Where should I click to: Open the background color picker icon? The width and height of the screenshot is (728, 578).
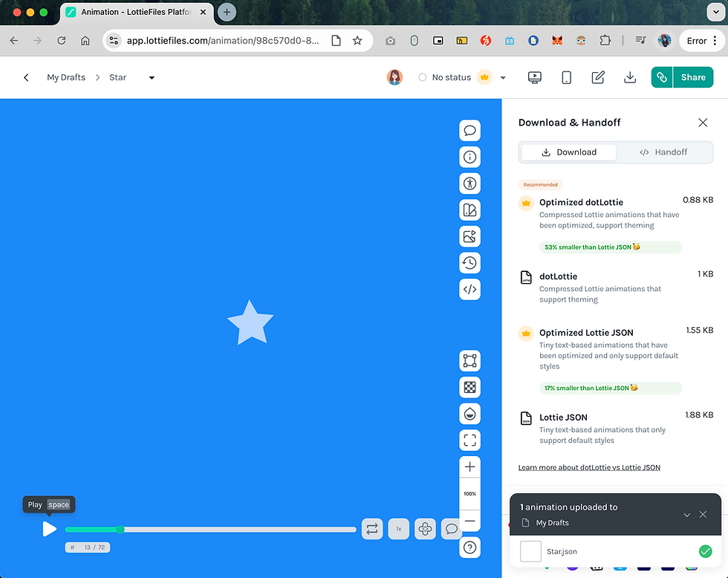(x=469, y=414)
